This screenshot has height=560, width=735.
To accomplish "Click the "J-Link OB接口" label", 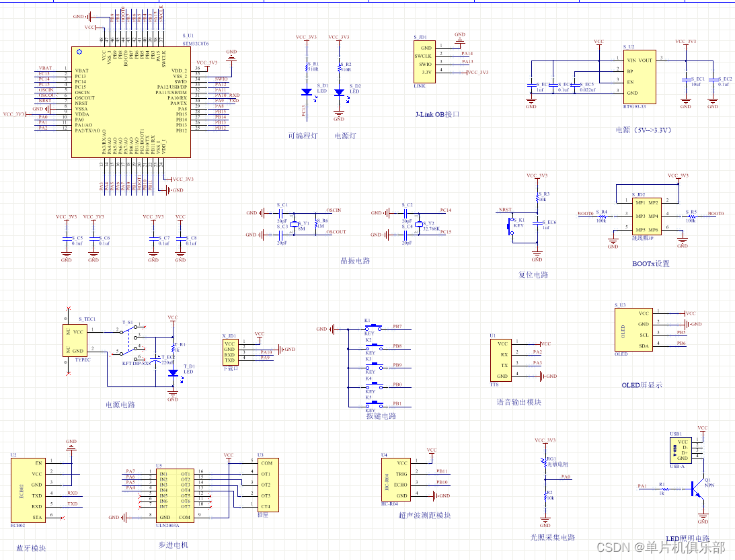I will (437, 114).
